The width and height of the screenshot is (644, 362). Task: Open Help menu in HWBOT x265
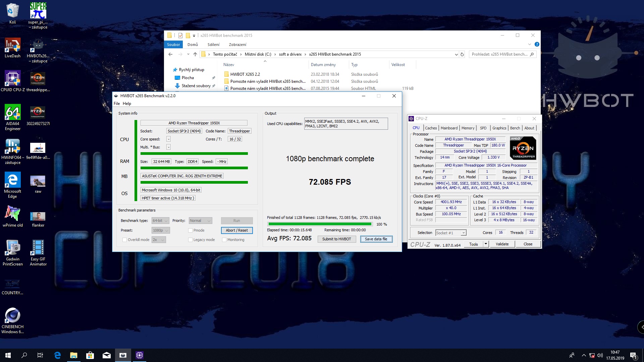click(x=127, y=104)
